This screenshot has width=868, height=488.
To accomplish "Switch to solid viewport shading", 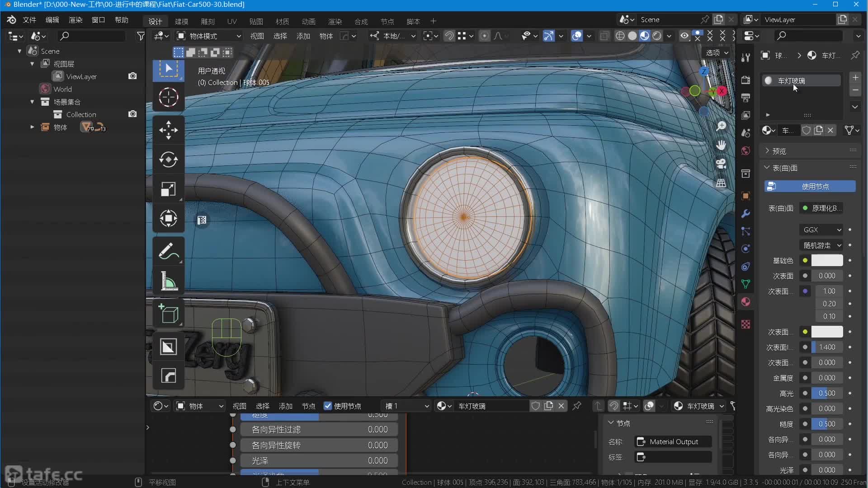I will (x=632, y=36).
